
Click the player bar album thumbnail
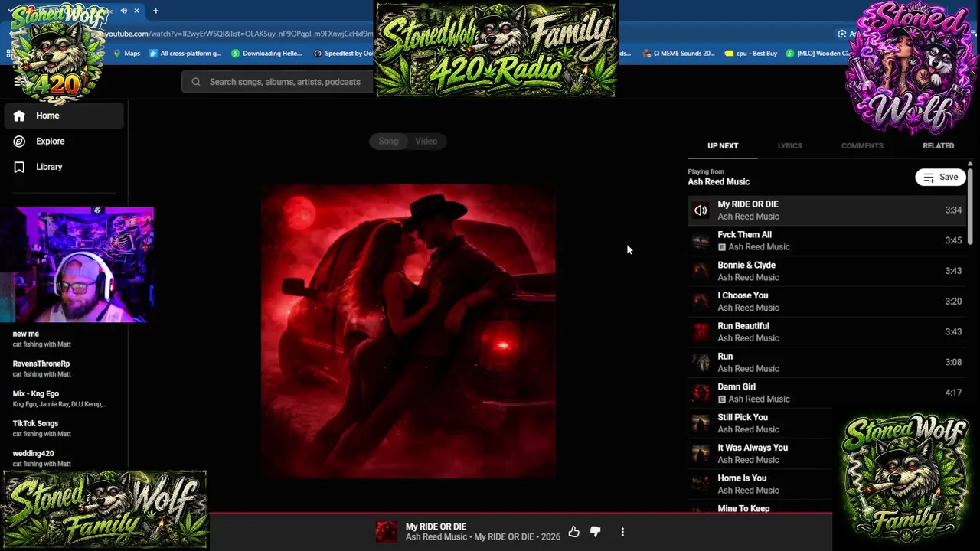pos(387,532)
